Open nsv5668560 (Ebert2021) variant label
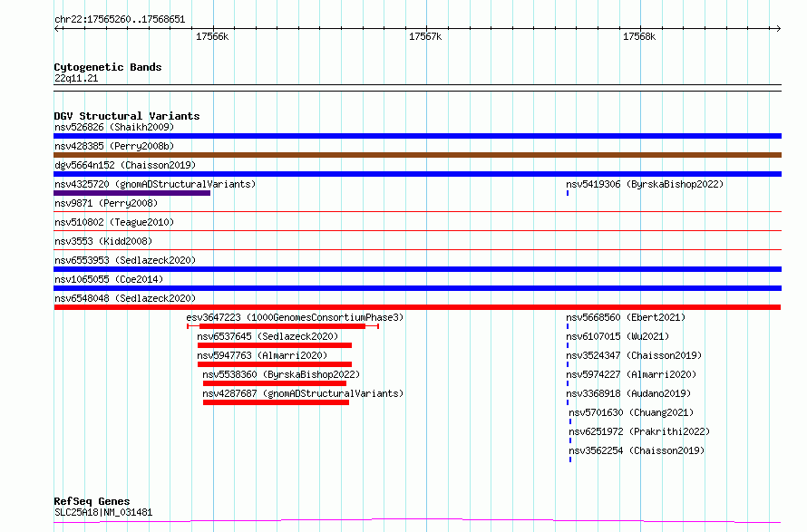The image size is (807, 532). (626, 317)
